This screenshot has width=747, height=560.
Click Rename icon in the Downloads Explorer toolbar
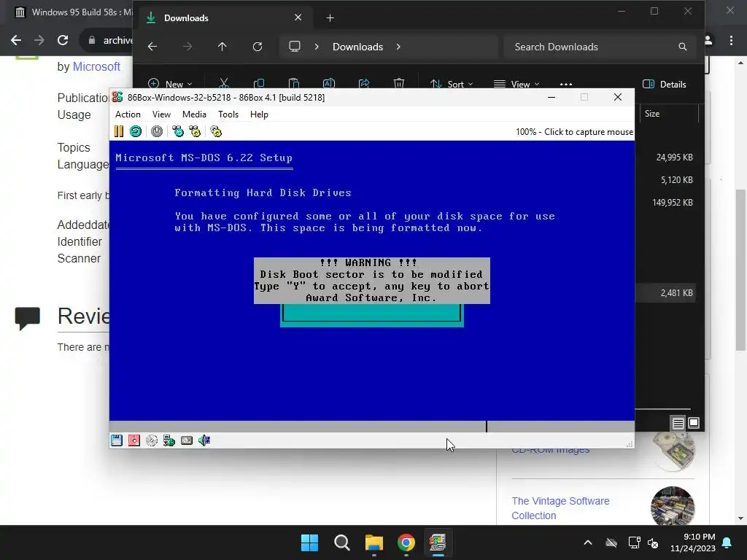(x=329, y=84)
